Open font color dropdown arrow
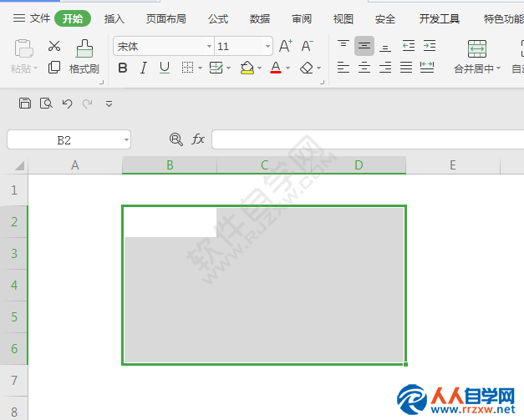The width and height of the screenshot is (524, 420). click(x=287, y=68)
